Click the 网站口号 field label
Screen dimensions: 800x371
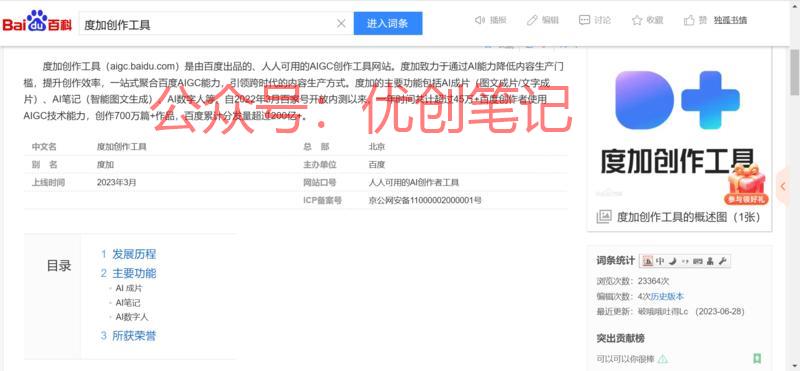[320, 182]
